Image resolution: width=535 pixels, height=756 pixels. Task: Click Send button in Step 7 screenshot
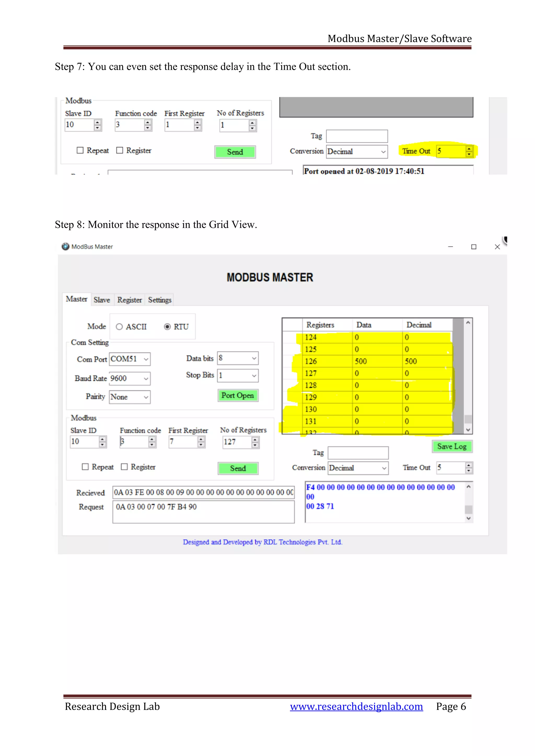tap(235, 152)
